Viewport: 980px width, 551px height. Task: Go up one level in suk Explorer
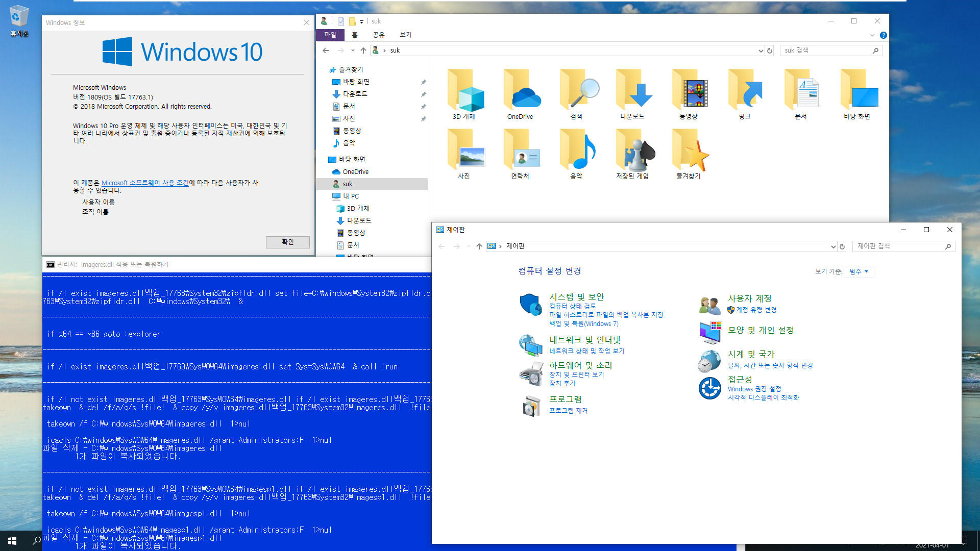(x=363, y=51)
